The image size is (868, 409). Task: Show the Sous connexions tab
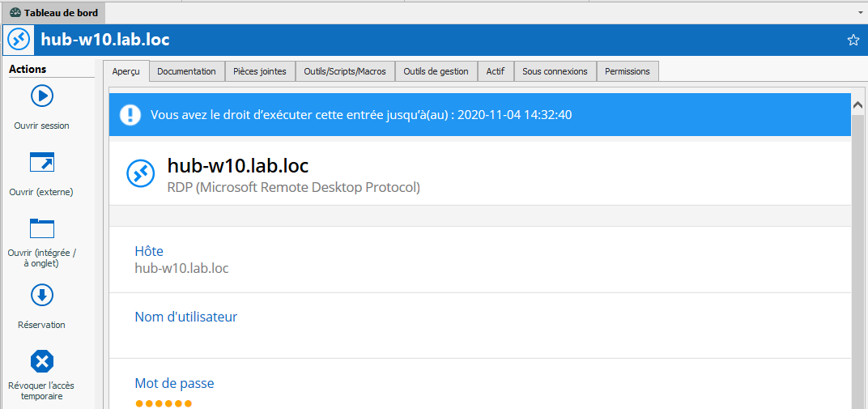555,71
